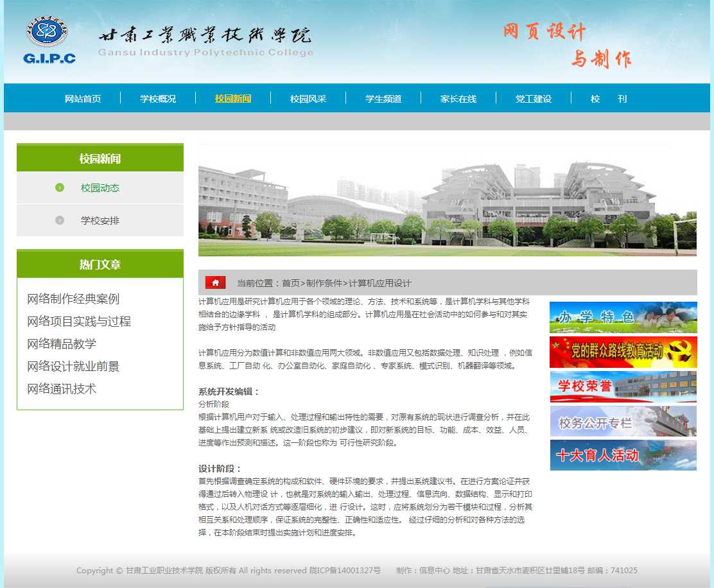Go to 网站首页 in navigation bar
Screen dimensions: 714x588
click(83, 99)
